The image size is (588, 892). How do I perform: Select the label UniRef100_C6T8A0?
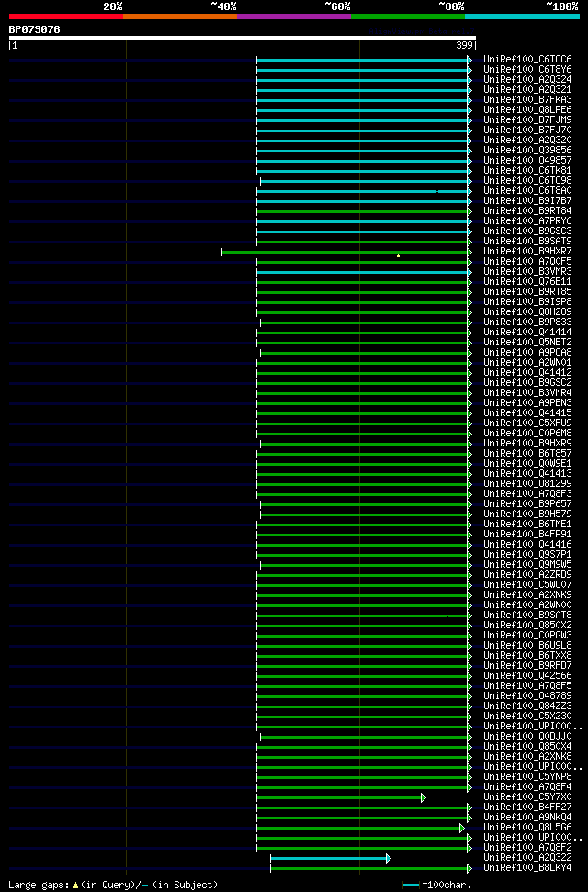point(527,190)
